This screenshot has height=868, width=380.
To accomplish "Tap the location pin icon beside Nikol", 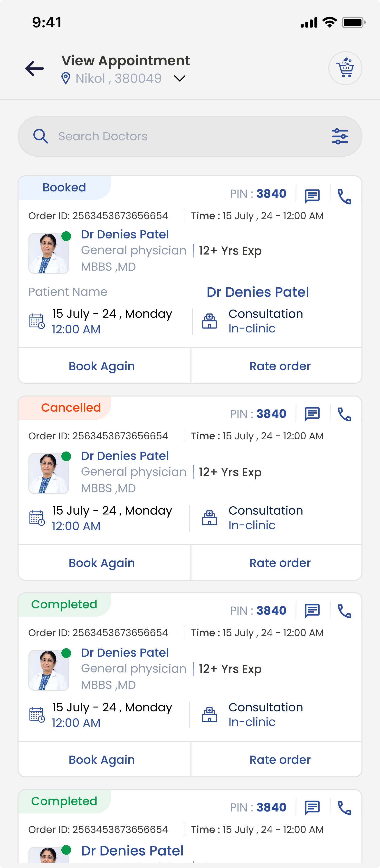I will click(x=66, y=78).
